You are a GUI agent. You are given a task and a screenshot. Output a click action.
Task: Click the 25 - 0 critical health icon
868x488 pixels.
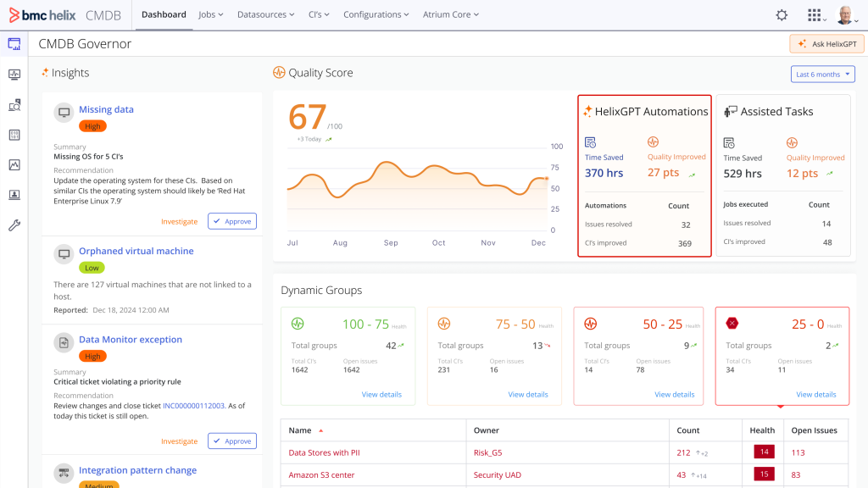[732, 323]
